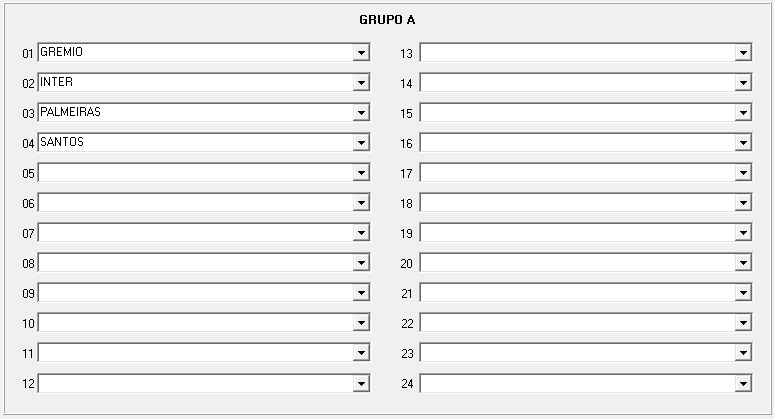Open the dropdown arrow for slot 22
774x419 pixels.
point(743,323)
